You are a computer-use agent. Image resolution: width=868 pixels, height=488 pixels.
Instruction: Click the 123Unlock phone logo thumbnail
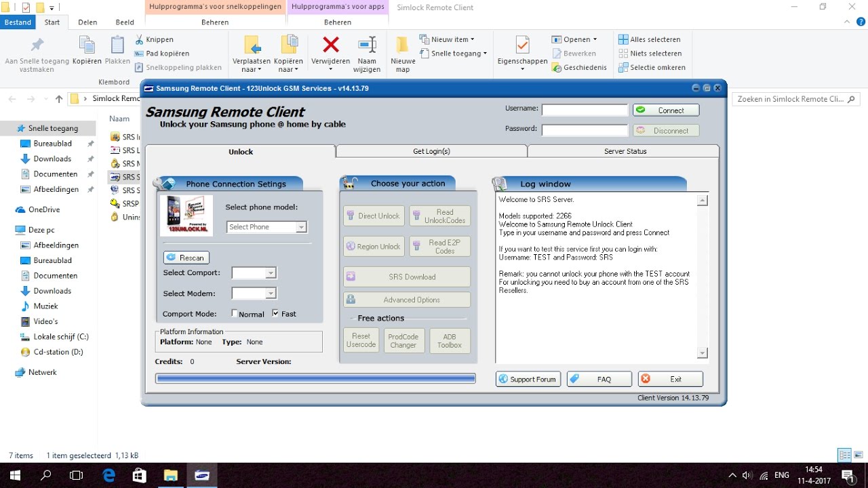[x=186, y=216]
